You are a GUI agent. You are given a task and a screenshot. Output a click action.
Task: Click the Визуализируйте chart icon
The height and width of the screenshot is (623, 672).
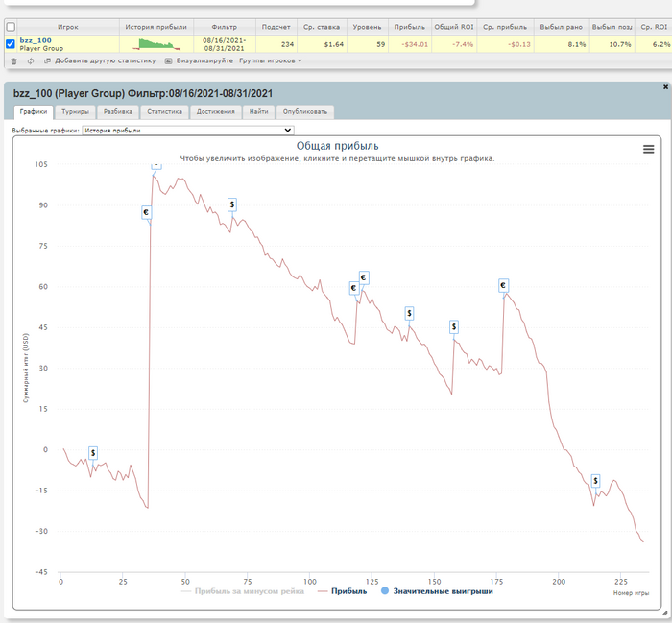pos(168,60)
